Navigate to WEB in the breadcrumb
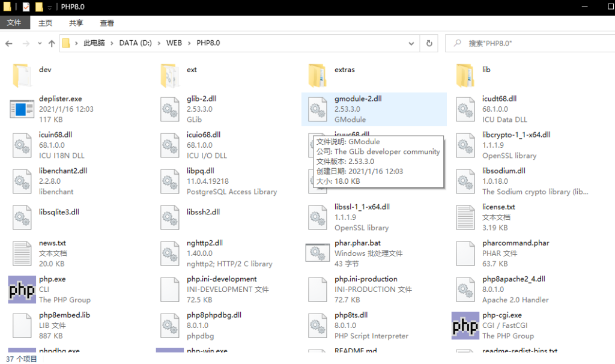This screenshot has width=615, height=364. (x=174, y=43)
